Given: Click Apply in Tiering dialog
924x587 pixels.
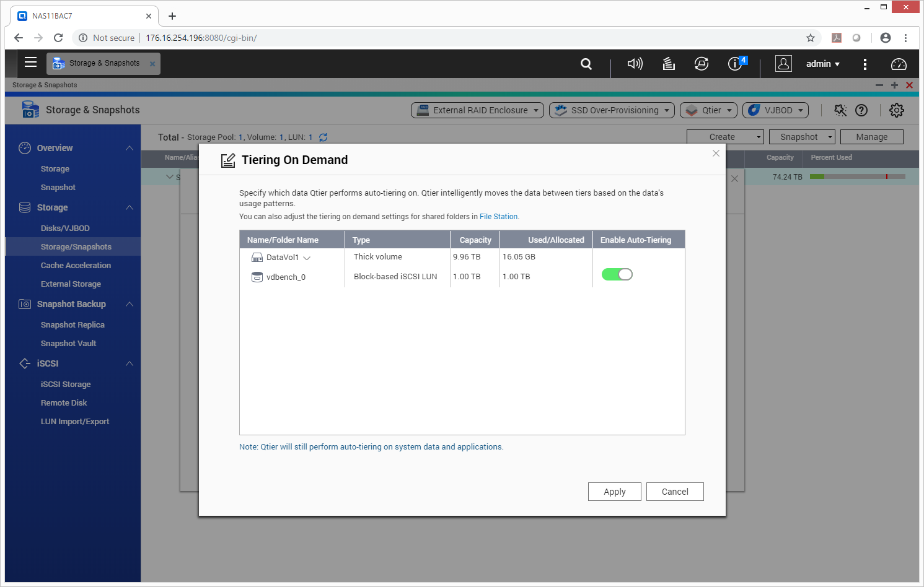Looking at the screenshot, I should click(x=615, y=492).
